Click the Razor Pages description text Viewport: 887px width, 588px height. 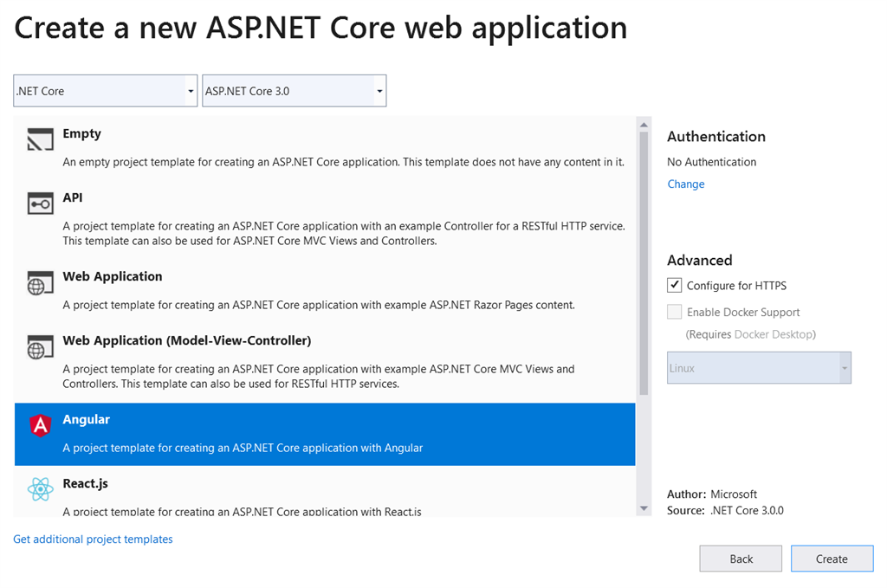[319, 305]
